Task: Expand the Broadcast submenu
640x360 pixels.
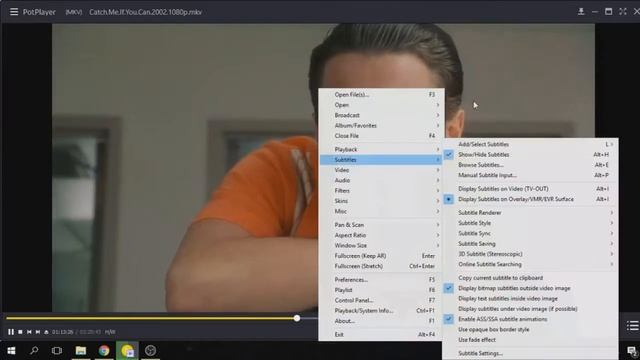Action: click(381, 116)
